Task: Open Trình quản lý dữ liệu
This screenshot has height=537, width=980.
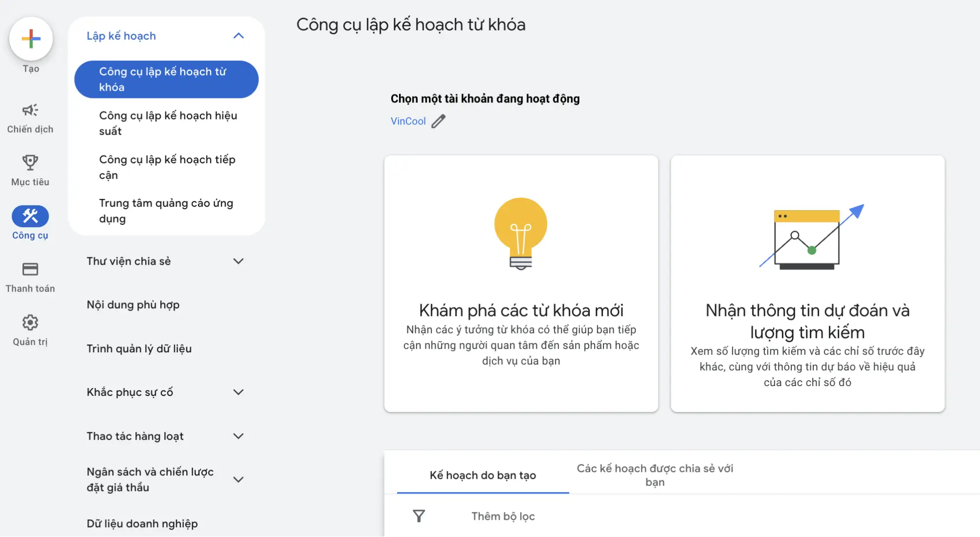Action: point(139,348)
